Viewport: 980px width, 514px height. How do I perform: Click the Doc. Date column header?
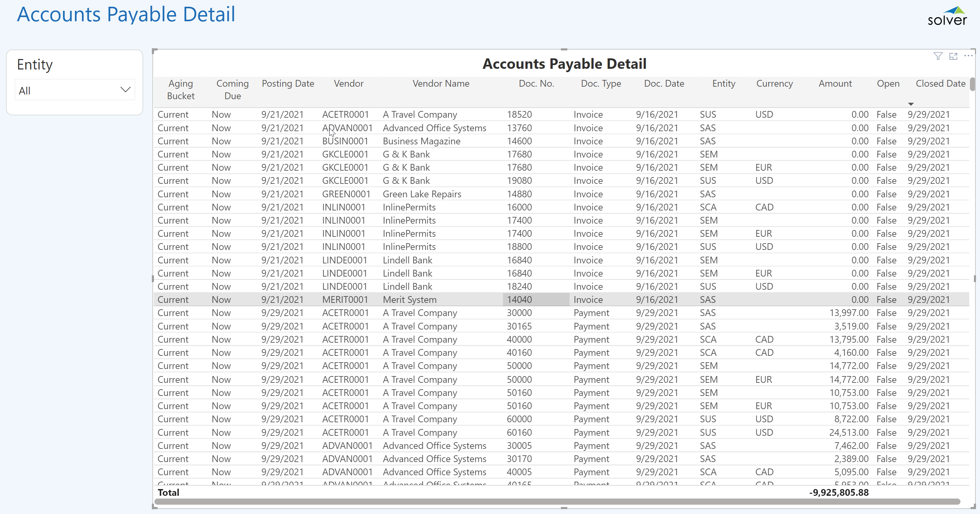coord(664,84)
